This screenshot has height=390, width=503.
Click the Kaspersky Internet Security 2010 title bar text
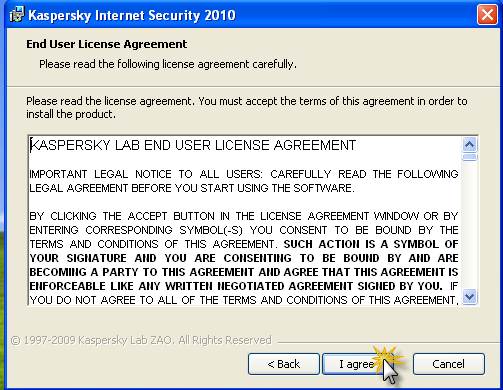pyautogui.click(x=132, y=15)
